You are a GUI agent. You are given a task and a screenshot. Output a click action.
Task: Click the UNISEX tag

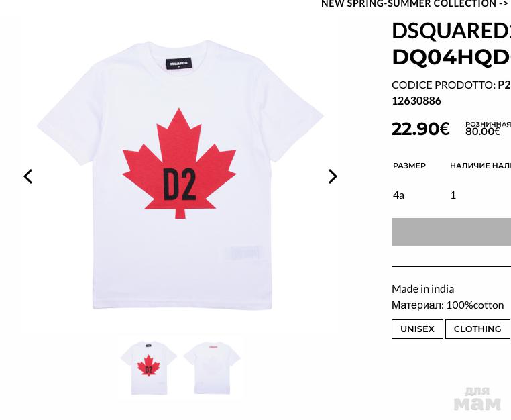417,329
